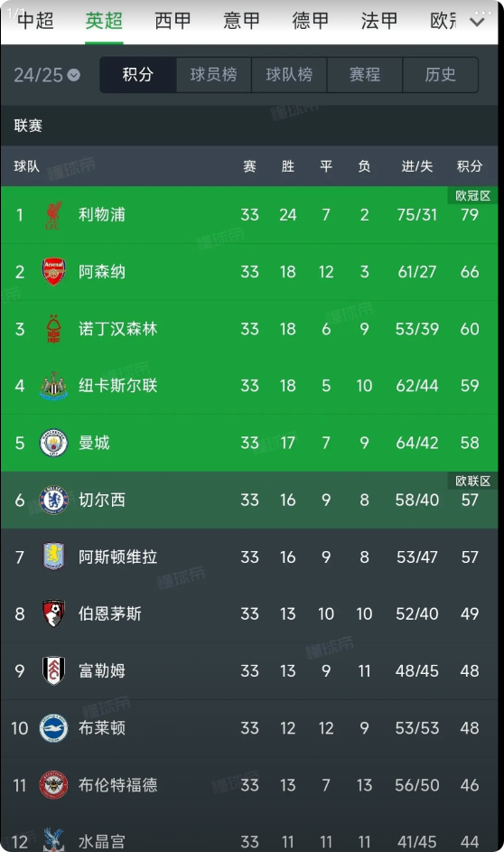Switch to the 德甲 league tab
504x852 pixels.
(310, 21)
